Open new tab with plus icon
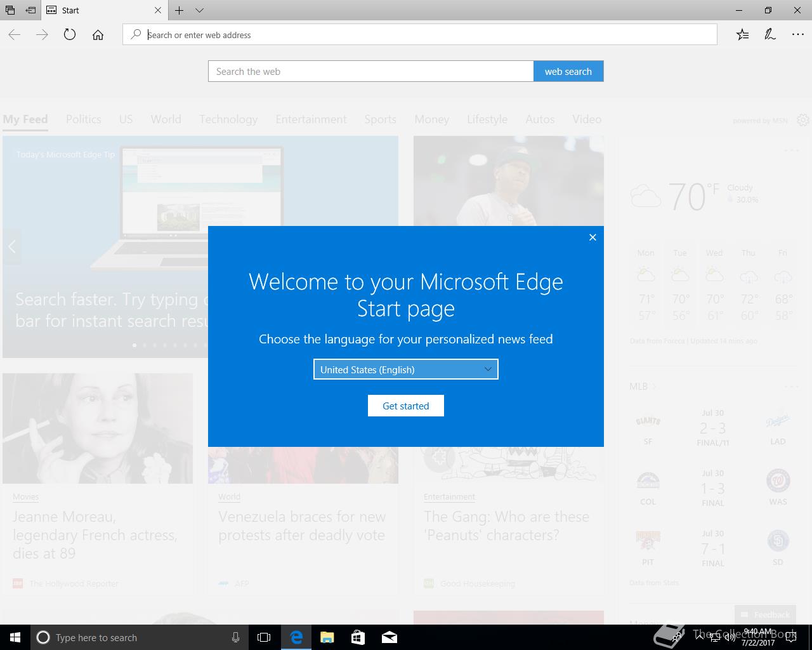This screenshot has height=650, width=812. tap(180, 10)
